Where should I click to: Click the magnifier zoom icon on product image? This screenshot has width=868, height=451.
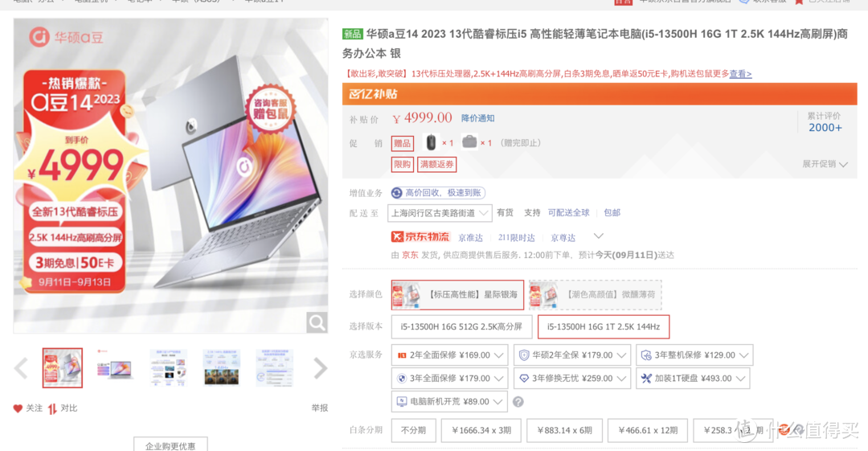317,322
